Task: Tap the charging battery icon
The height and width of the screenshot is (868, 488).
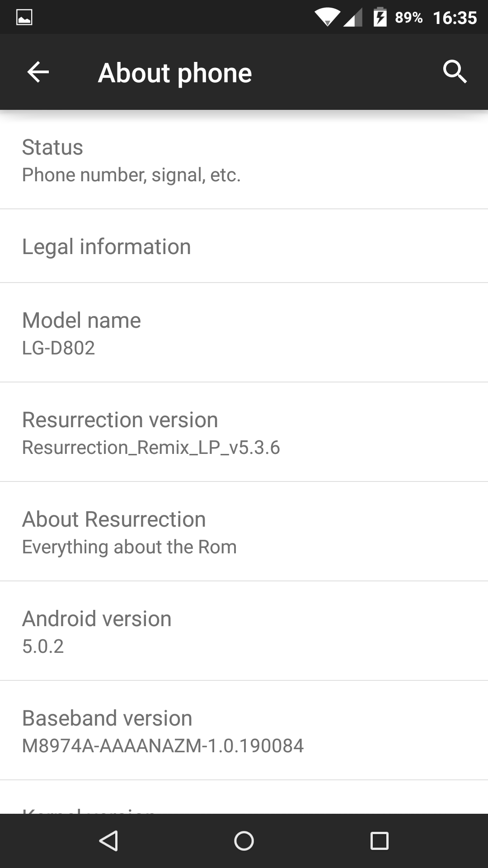Action: click(380, 17)
